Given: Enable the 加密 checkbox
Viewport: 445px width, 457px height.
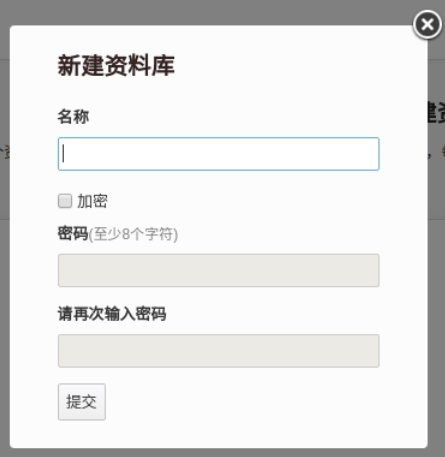Looking at the screenshot, I should (x=65, y=201).
